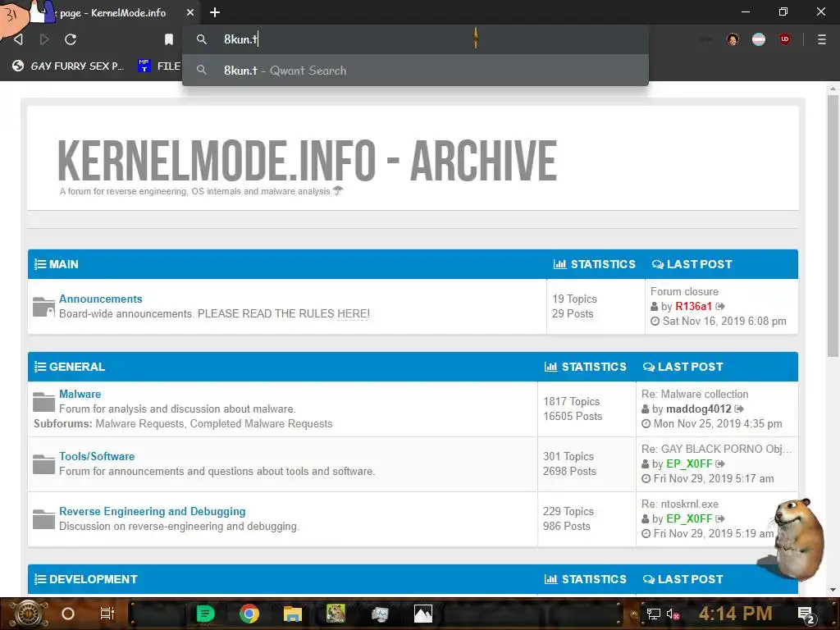Open File Explorer from the taskbar
840x630 pixels.
coord(293,614)
